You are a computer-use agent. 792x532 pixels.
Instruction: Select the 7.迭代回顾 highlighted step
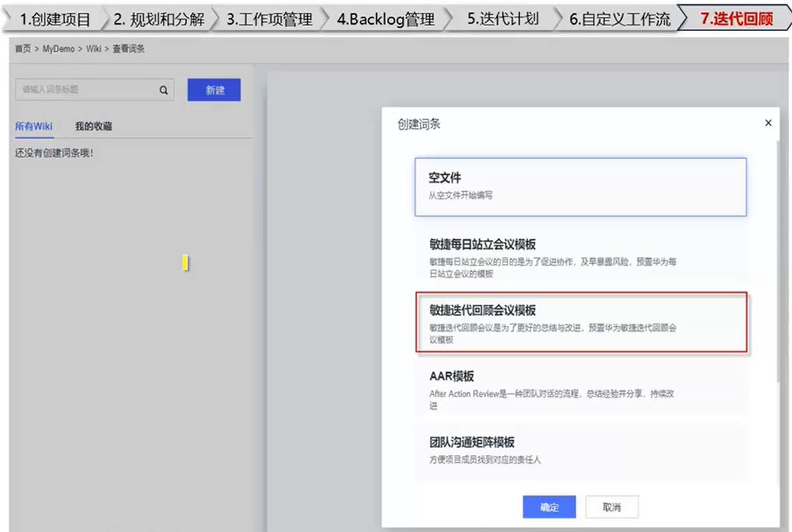[736, 19]
